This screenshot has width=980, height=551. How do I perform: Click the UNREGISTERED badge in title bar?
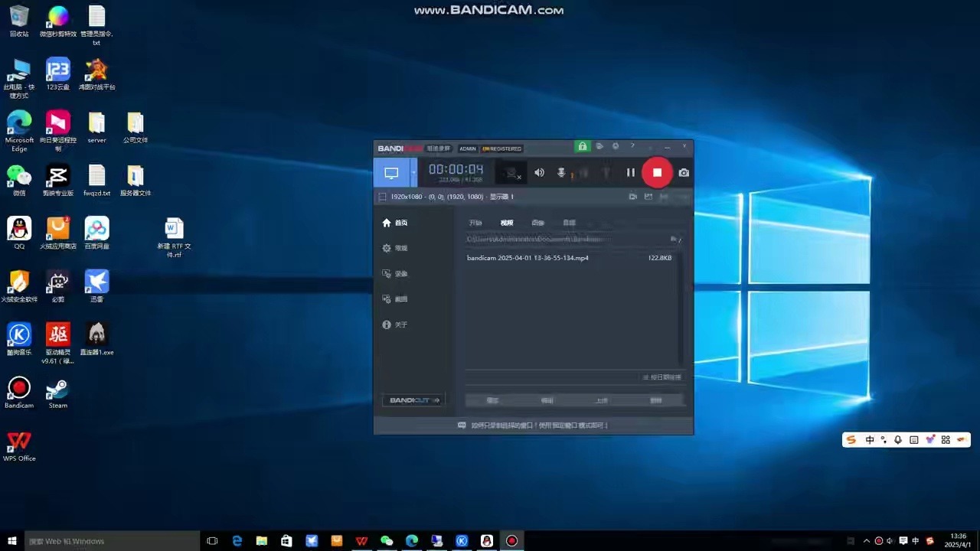point(501,148)
